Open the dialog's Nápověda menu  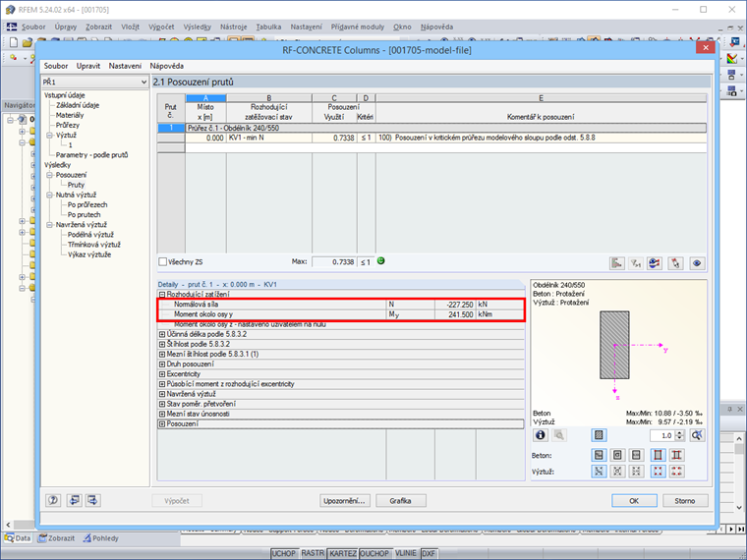[167, 66]
